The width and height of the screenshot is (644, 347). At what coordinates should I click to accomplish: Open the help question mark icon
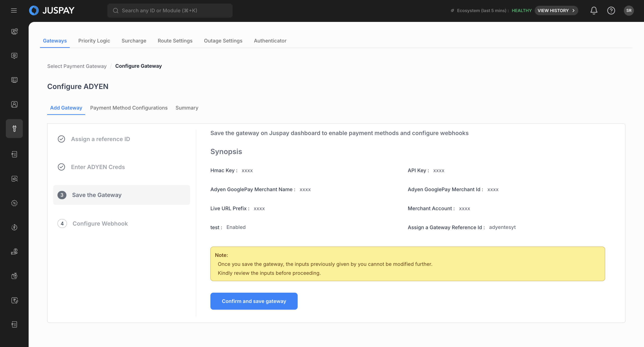pos(611,11)
